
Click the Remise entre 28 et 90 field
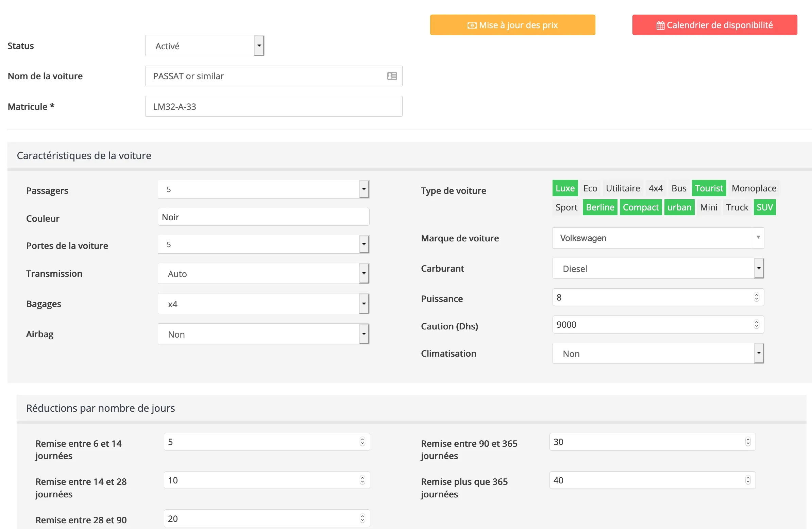[267, 518]
